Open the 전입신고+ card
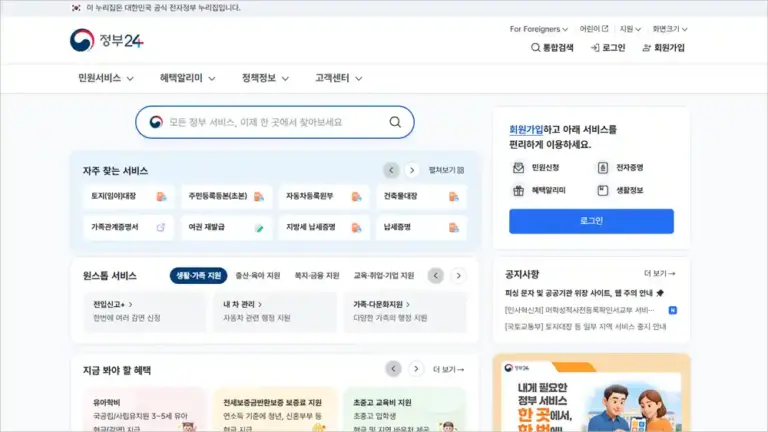 pos(145,312)
